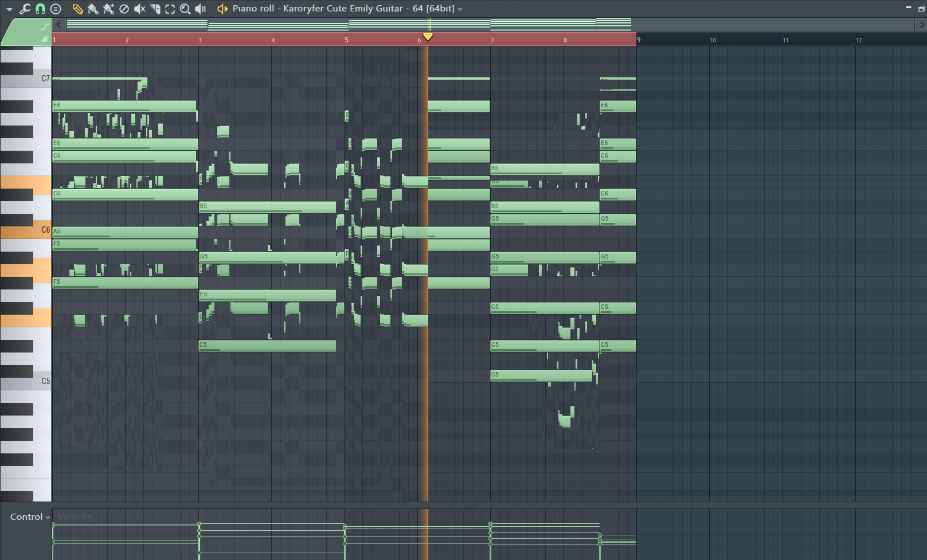Select the rectangular Selection tool
The width and height of the screenshot is (927, 560).
point(169,9)
